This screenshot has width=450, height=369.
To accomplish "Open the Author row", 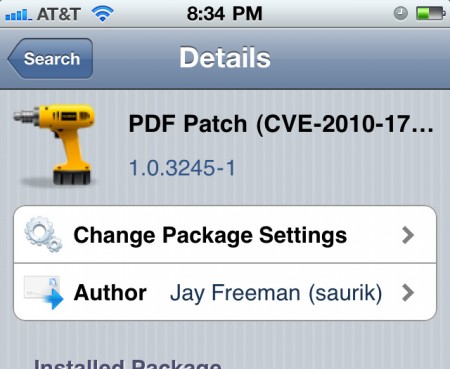I will 225,292.
